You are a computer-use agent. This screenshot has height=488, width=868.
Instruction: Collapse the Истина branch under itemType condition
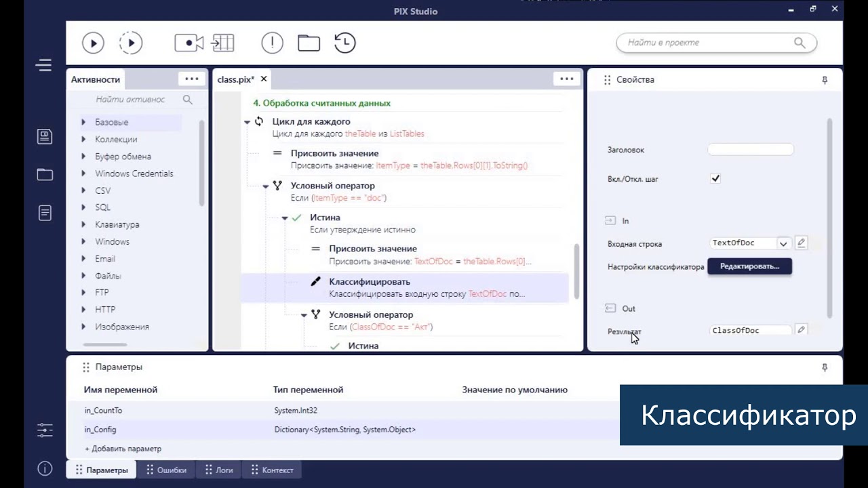tap(285, 218)
